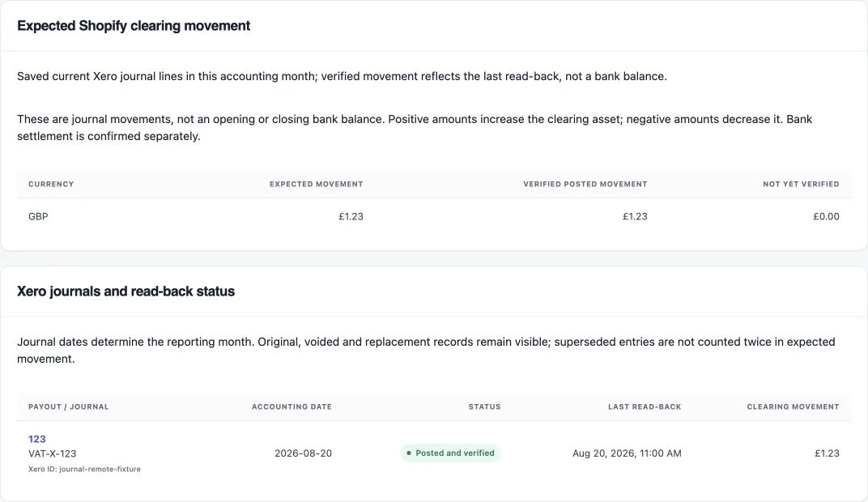Click the NOT YET VERIFIED column header

point(801,184)
